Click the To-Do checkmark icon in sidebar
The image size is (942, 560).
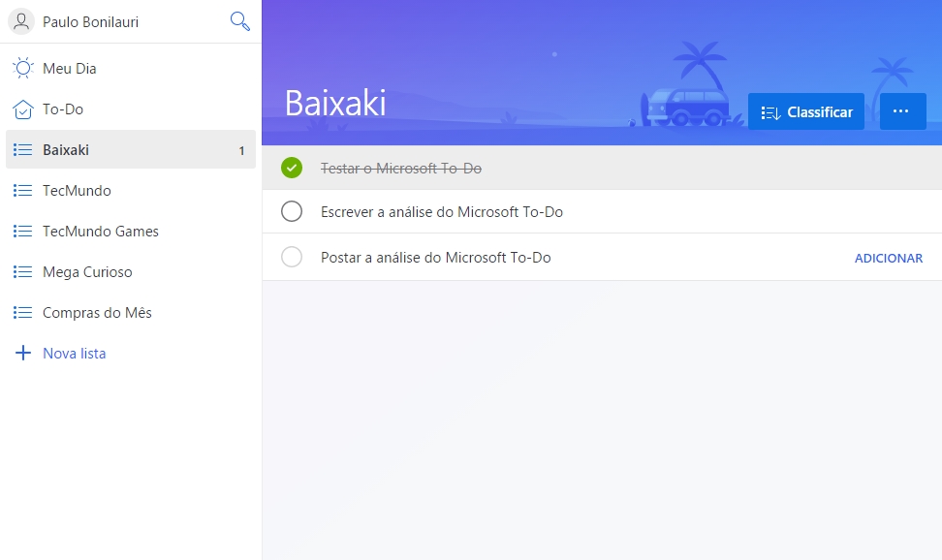click(23, 109)
